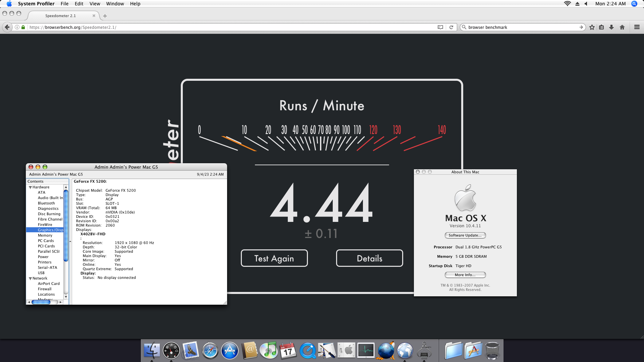
Task: Toggle reader view icon in address bar
Action: (x=440, y=27)
